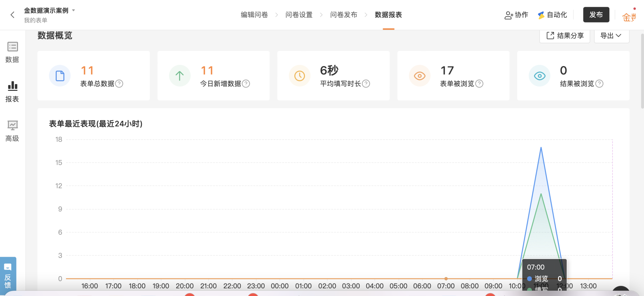This screenshot has width=644, height=296.
Task: Open the orange 金数据 account logo
Action: coord(629,17)
